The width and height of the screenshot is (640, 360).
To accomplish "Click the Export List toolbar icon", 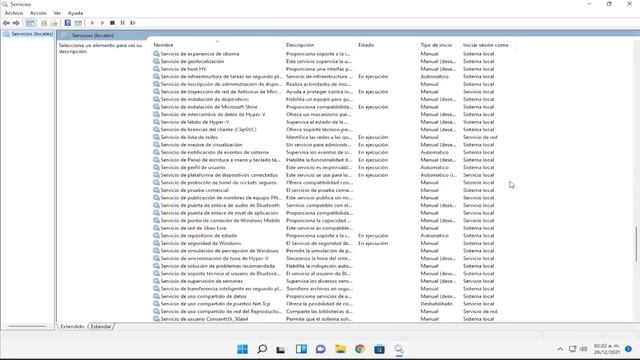I will coord(54,23).
